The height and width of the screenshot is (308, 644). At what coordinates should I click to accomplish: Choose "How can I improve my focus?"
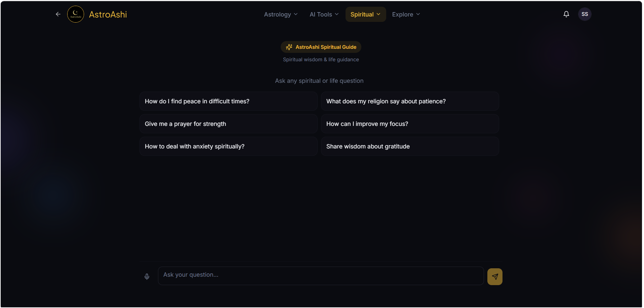tap(410, 124)
